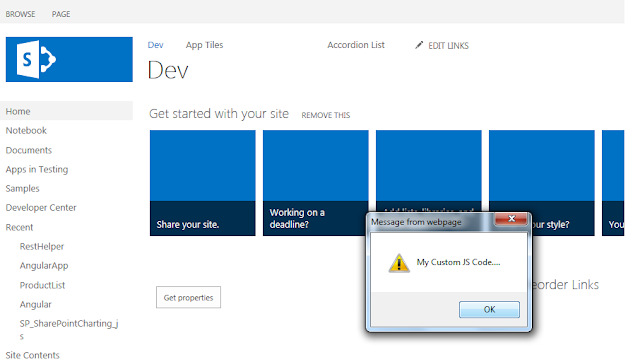Click My Custom JS Code message text
The height and width of the screenshot is (362, 640).
pyautogui.click(x=458, y=262)
